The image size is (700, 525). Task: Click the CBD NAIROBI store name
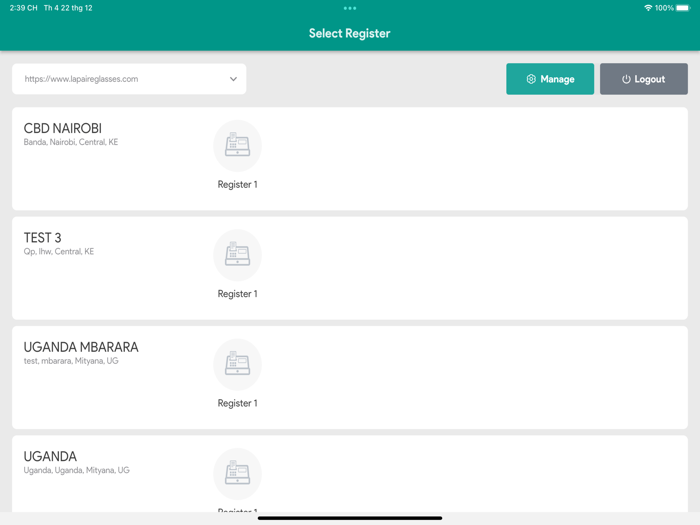pyautogui.click(x=62, y=129)
